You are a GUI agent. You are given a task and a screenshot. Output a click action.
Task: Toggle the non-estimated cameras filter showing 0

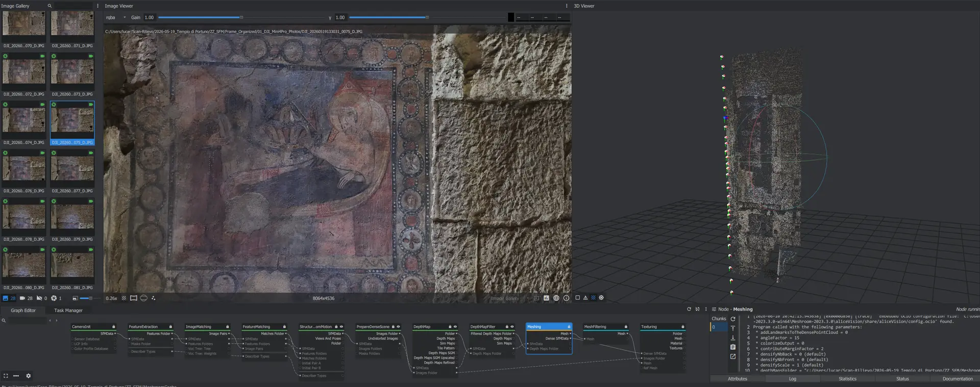click(x=39, y=298)
